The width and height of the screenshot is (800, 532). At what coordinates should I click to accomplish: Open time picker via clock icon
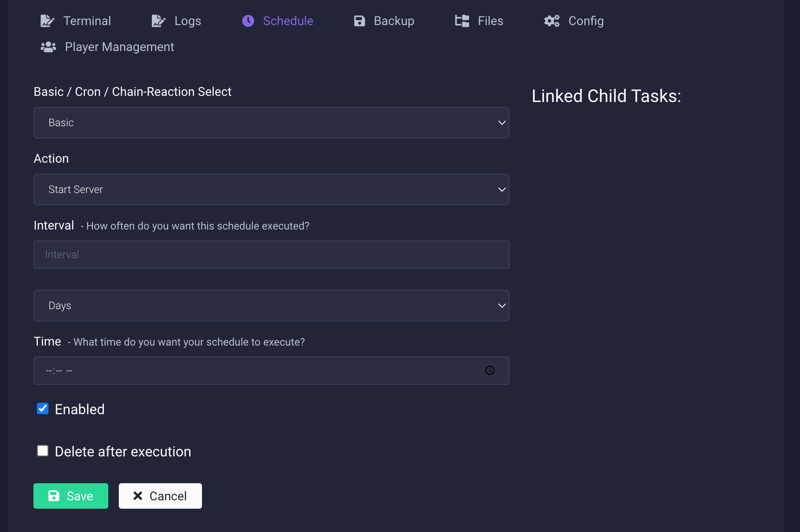click(x=490, y=371)
